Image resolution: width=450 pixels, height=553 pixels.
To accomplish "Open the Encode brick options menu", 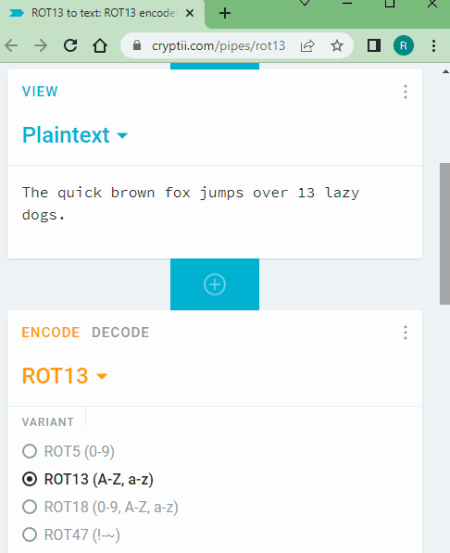I will (x=405, y=333).
